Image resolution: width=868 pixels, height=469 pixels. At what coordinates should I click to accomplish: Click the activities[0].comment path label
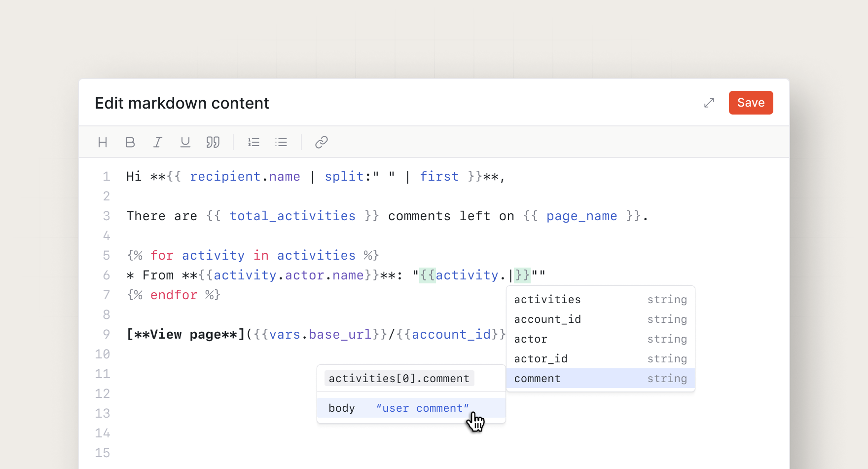[399, 379]
